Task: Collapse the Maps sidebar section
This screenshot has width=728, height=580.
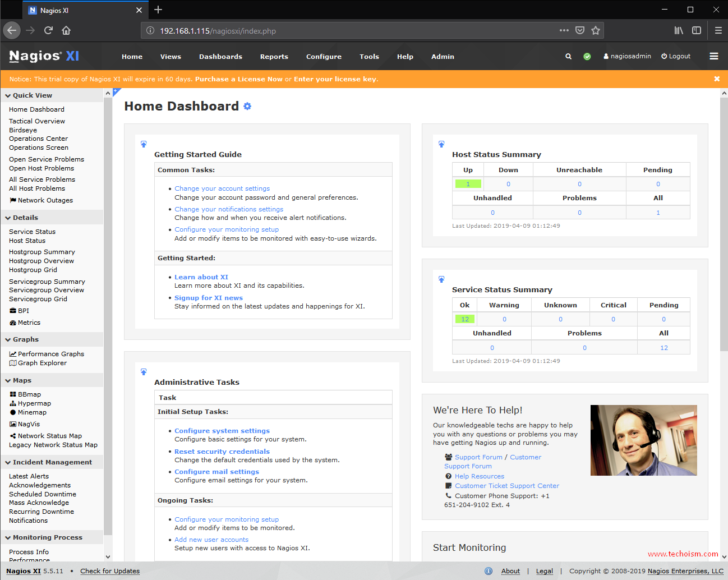Action: 52,380
